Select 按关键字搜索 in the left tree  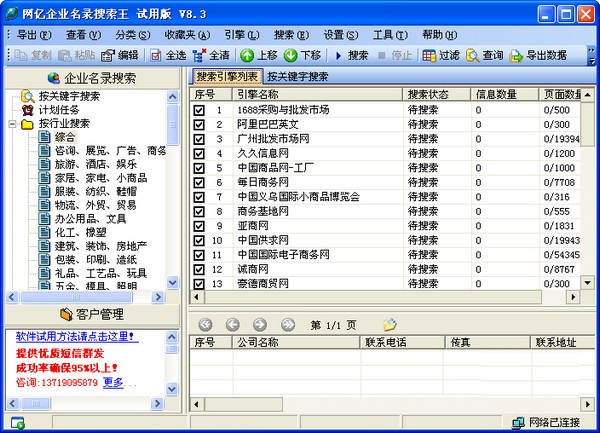pyautogui.click(x=69, y=96)
